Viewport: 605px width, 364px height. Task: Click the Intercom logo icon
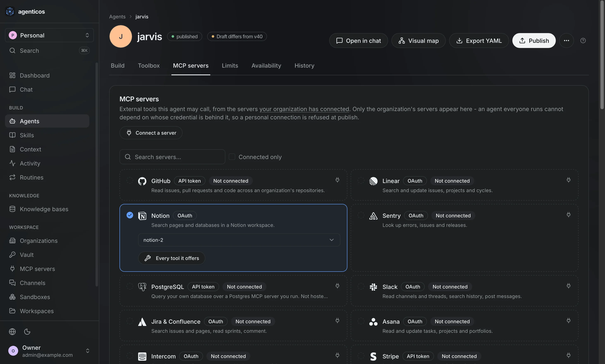[x=142, y=356]
